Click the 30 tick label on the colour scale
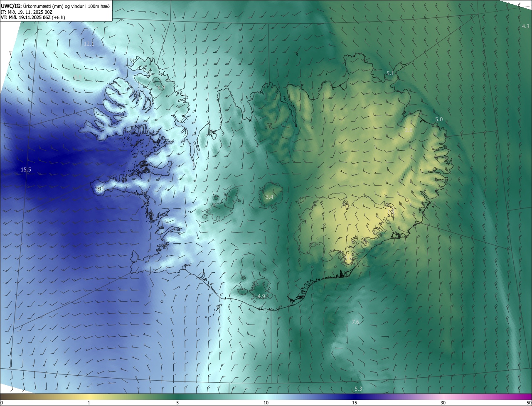 443,403
